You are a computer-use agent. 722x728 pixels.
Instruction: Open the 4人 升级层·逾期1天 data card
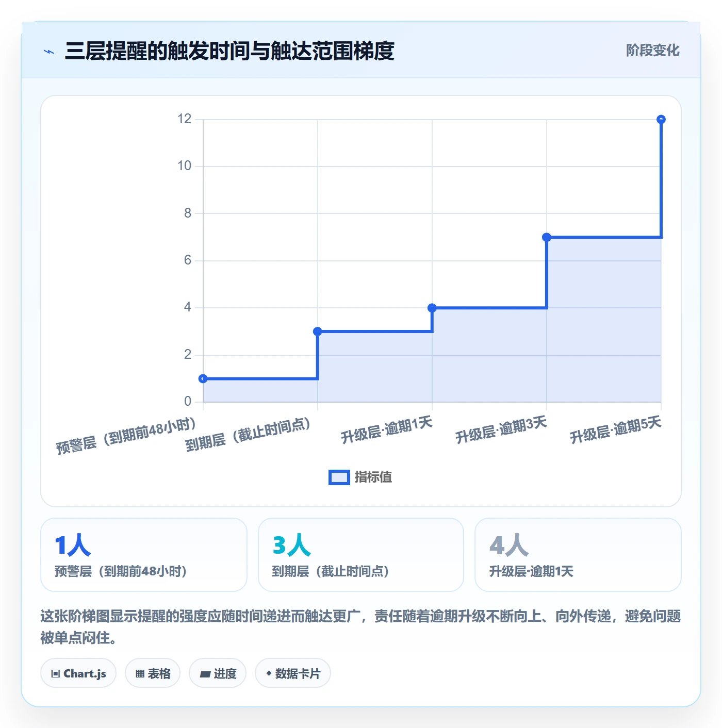point(578,555)
